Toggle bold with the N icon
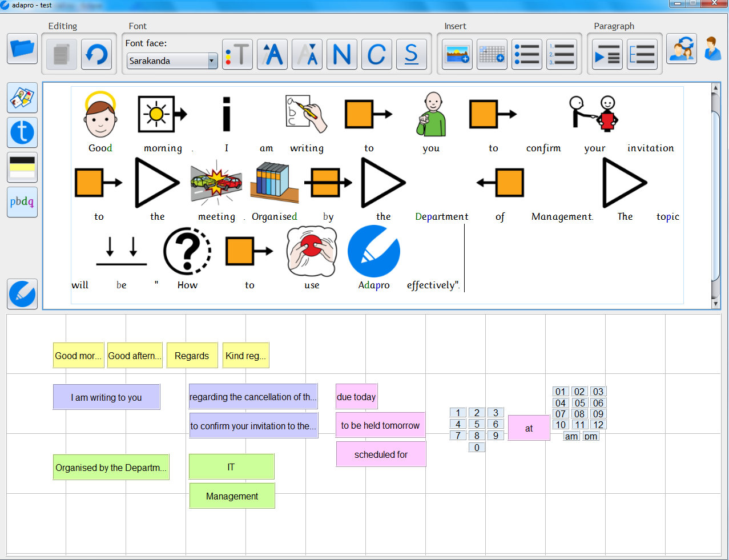 coord(342,55)
